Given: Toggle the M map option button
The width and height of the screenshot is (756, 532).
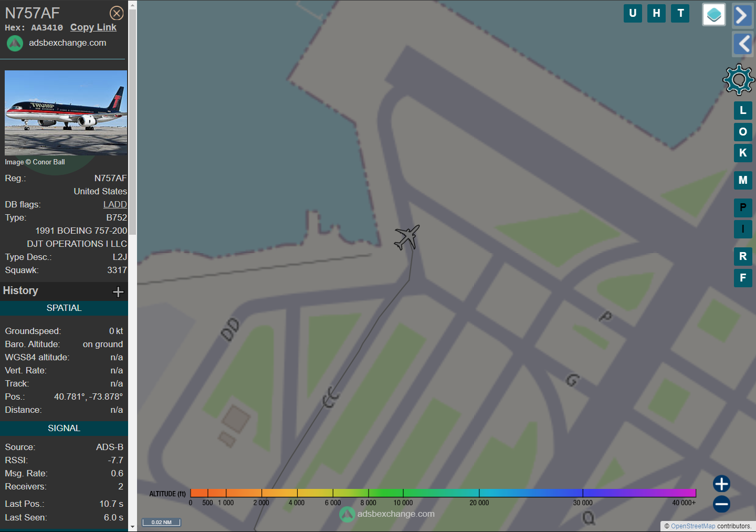Looking at the screenshot, I should 743,180.
